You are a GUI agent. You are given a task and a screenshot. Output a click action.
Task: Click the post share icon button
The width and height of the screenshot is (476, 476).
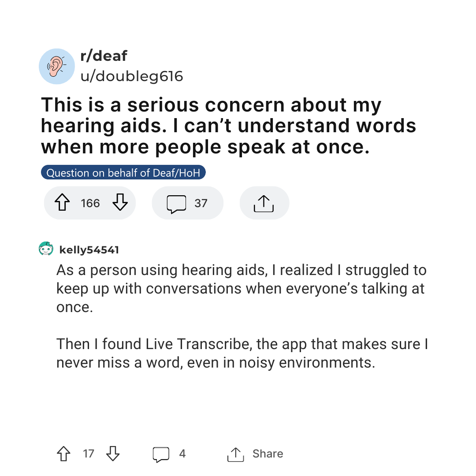[x=264, y=203]
